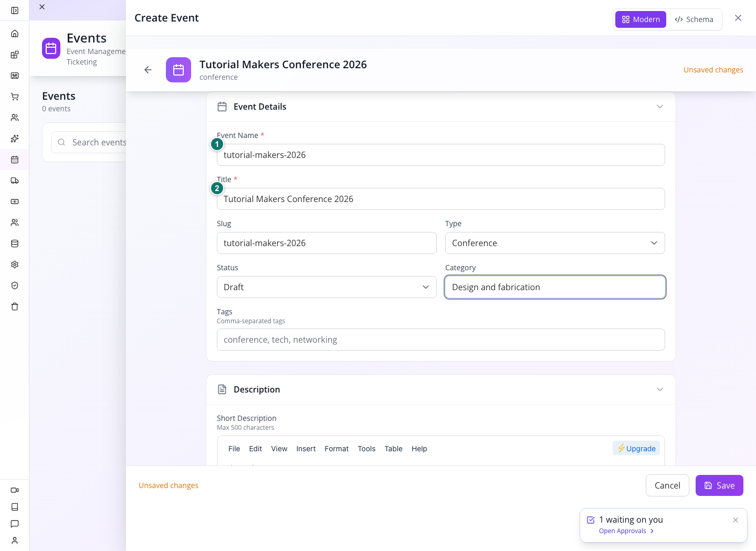This screenshot has height=551, width=756.
Task: Dismiss the waiting on you notification
Action: pyautogui.click(x=736, y=520)
